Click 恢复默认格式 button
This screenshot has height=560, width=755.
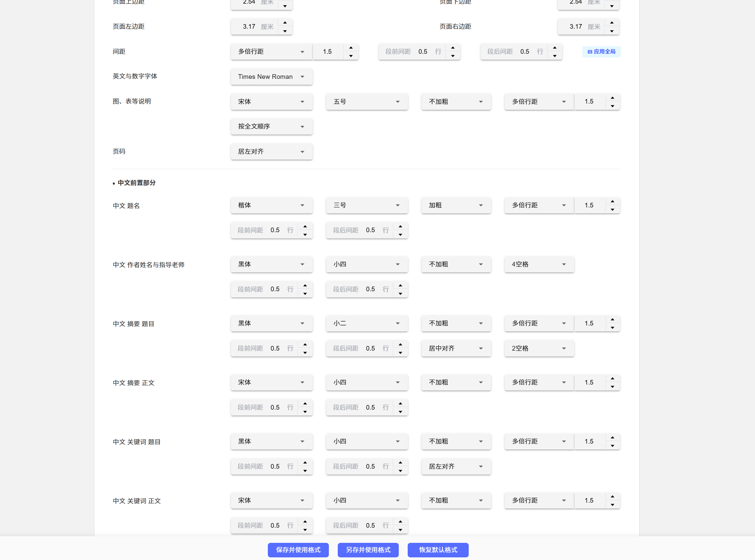[438, 550]
